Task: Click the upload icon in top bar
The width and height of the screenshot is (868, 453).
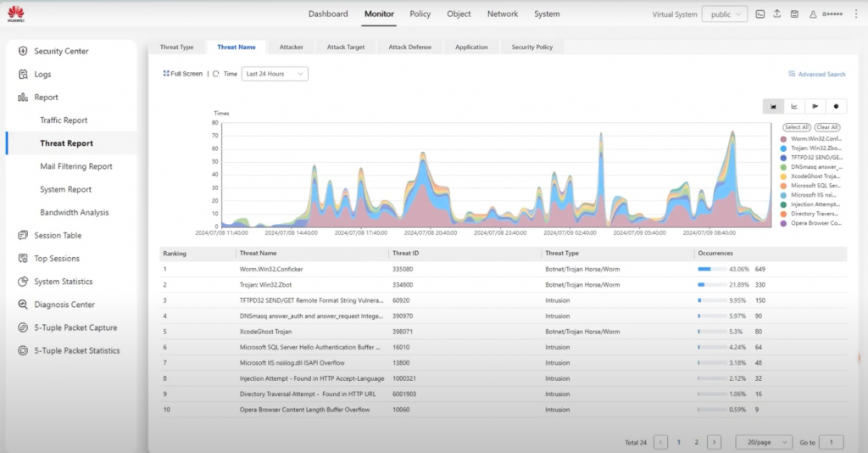Action: click(776, 14)
